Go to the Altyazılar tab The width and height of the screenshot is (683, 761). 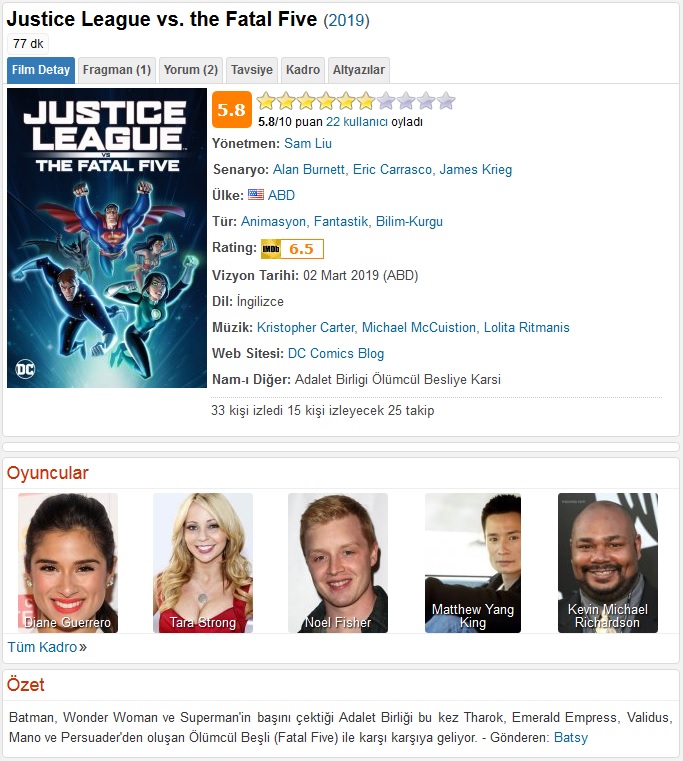coord(359,70)
